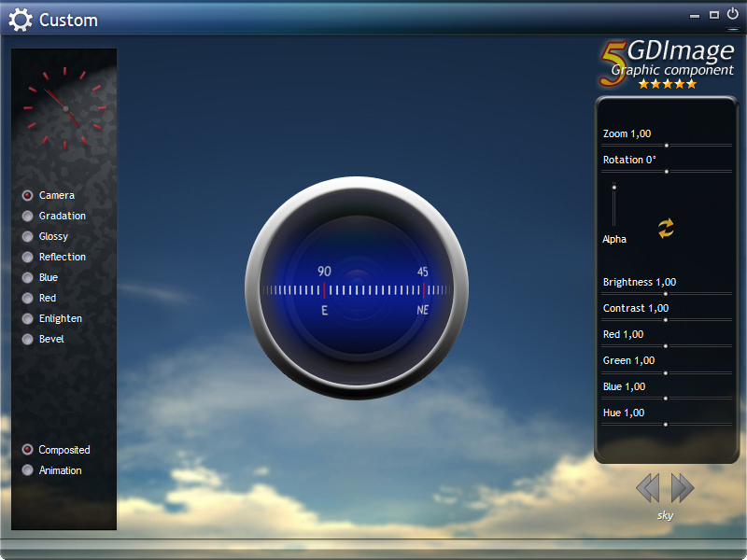The image size is (747, 560).
Task: Click the gear icon beside Custom title
Action: click(21, 20)
